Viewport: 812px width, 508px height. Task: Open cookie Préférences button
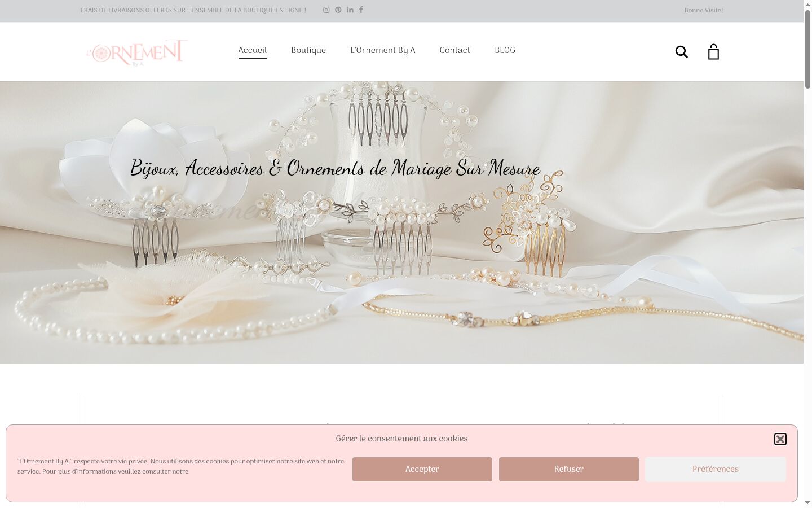tap(716, 469)
